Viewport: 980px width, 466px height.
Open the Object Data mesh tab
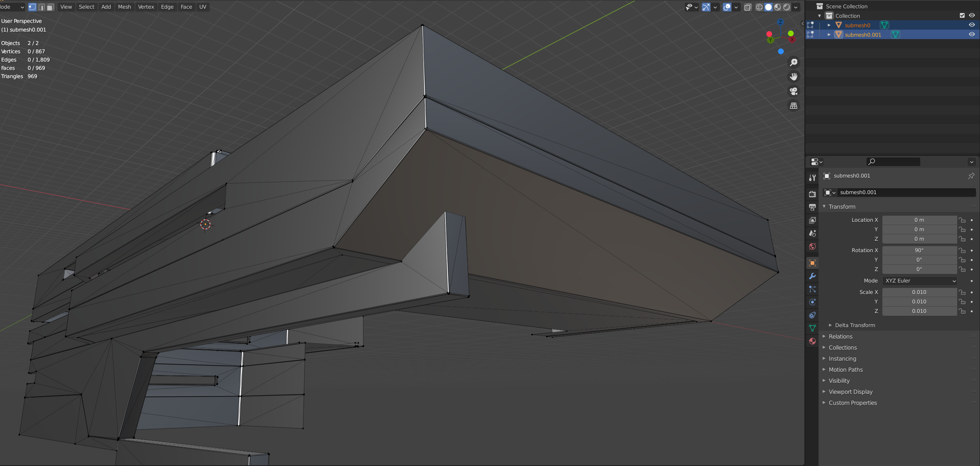click(812, 328)
